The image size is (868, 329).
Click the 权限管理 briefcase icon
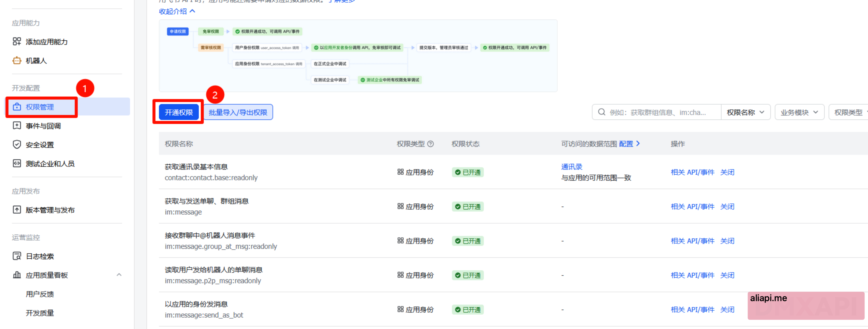pyautogui.click(x=17, y=107)
